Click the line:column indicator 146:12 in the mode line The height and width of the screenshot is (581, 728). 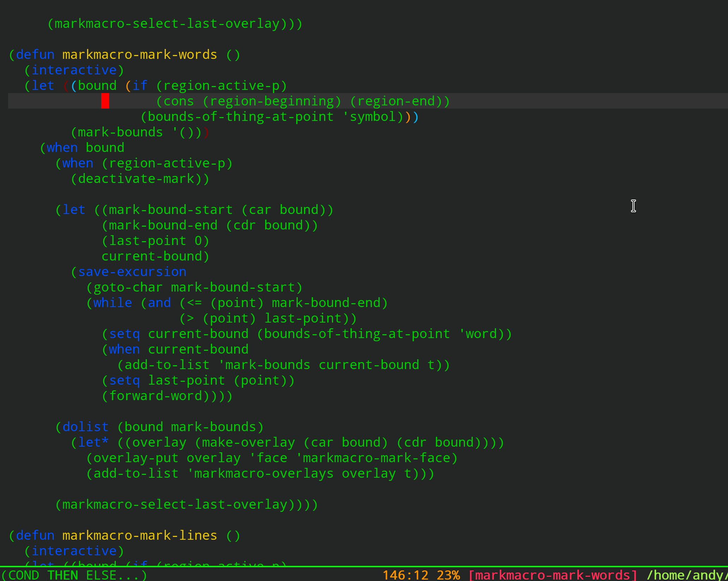coord(405,575)
